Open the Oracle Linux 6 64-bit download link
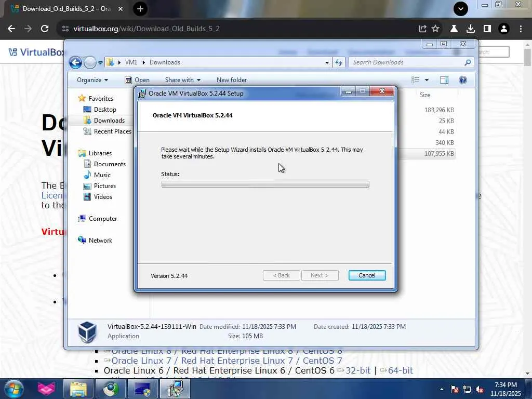 [x=401, y=370]
